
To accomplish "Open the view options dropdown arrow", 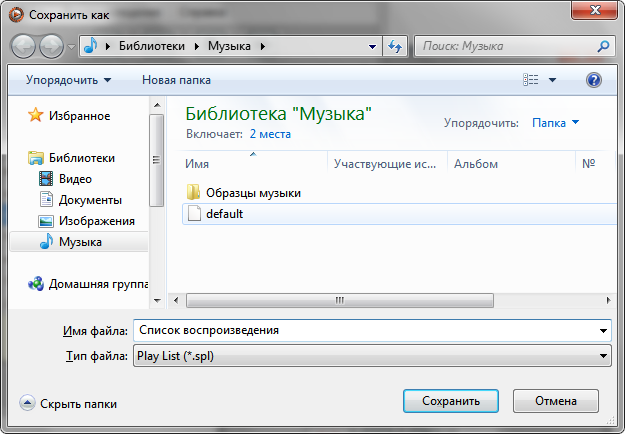I will pyautogui.click(x=552, y=80).
